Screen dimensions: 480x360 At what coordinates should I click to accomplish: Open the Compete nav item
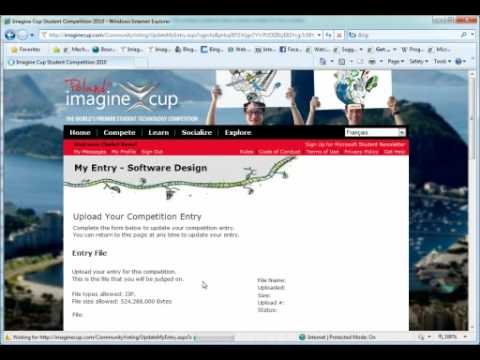[x=119, y=132]
